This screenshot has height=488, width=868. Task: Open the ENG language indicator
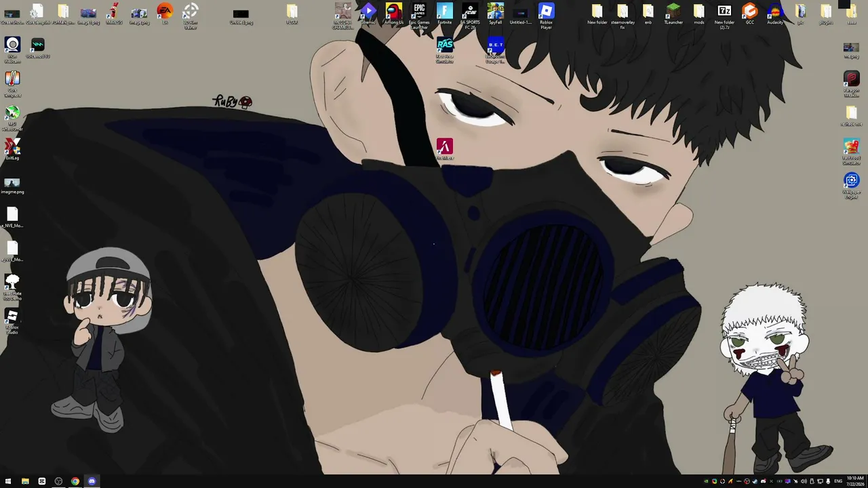pos(838,481)
